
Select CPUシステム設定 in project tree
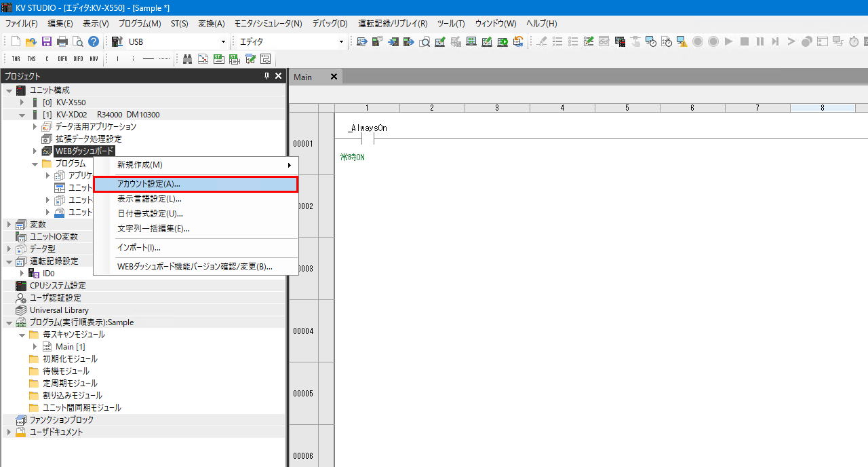[x=57, y=286]
